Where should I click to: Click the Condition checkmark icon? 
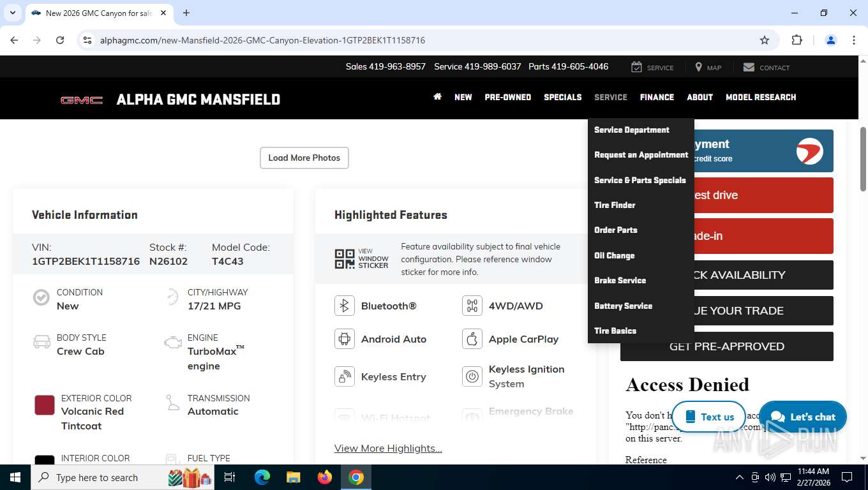click(x=41, y=297)
